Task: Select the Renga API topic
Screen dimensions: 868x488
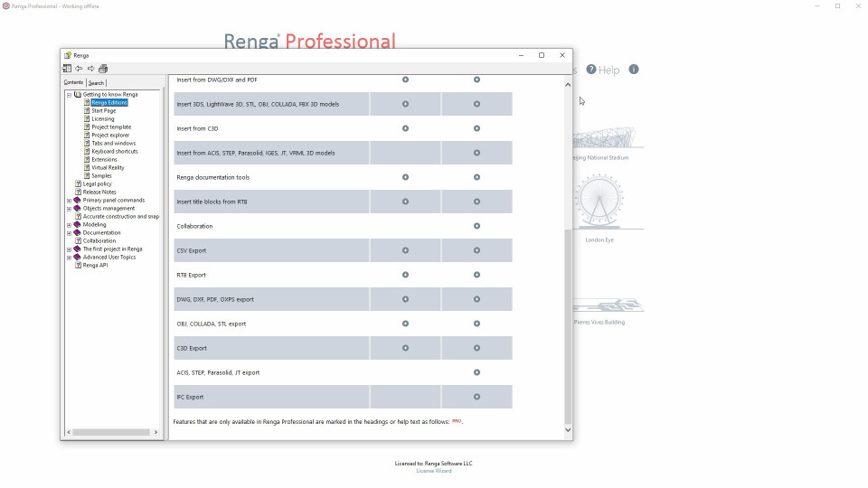Action: [x=96, y=266]
